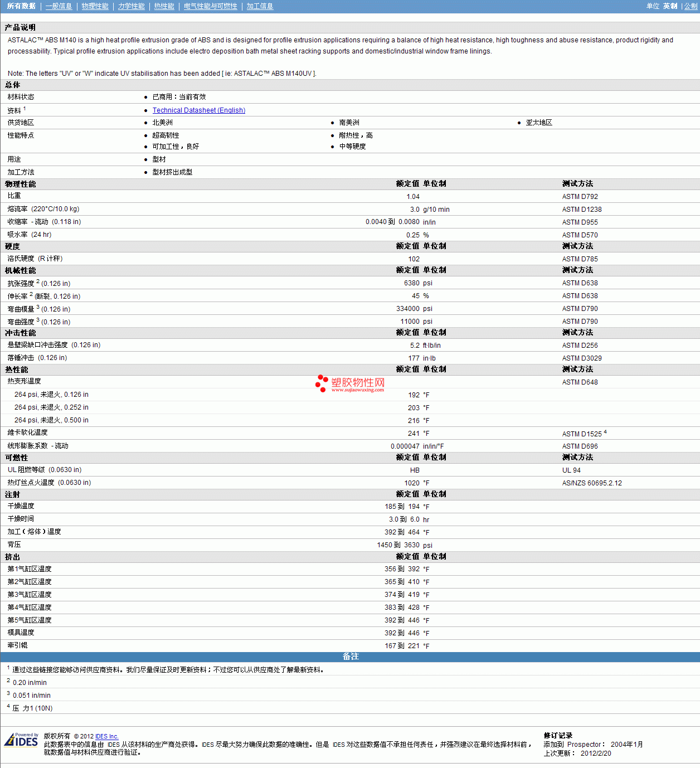This screenshot has height=768, width=700.
Task: Click the ASTM D3029 method text
Action: coord(582,358)
